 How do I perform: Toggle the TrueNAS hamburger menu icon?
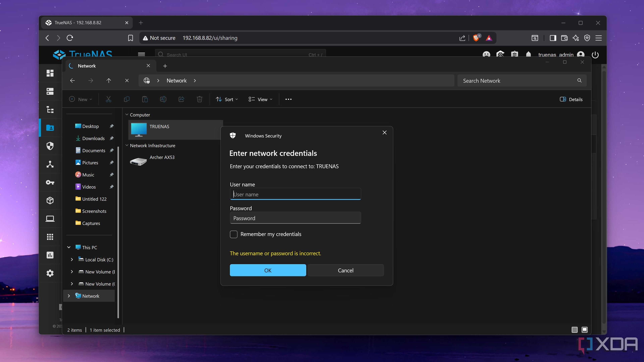point(142,54)
